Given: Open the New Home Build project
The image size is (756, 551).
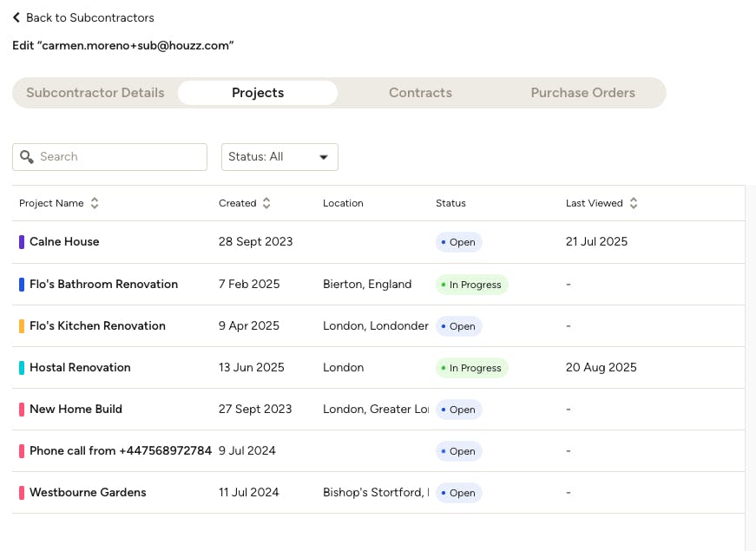Looking at the screenshot, I should coord(76,410).
